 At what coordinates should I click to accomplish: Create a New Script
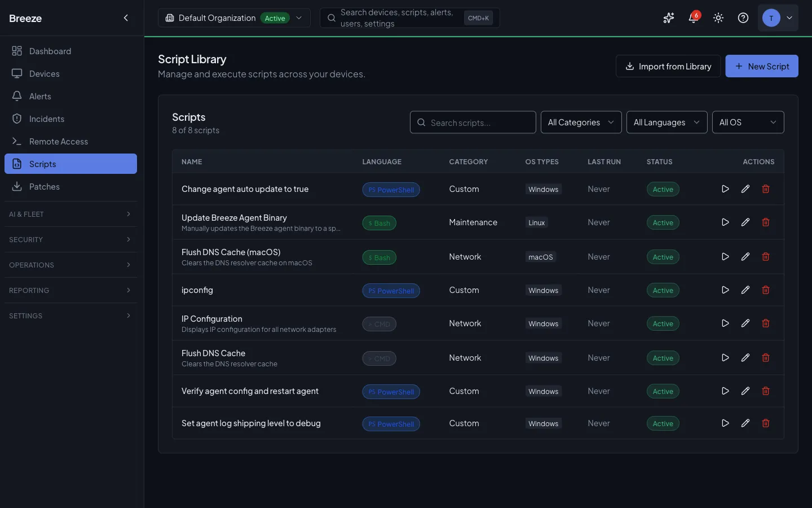click(762, 66)
